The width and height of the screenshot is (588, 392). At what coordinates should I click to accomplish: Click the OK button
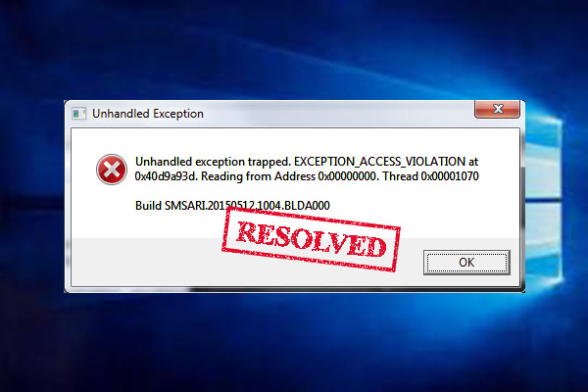(466, 263)
